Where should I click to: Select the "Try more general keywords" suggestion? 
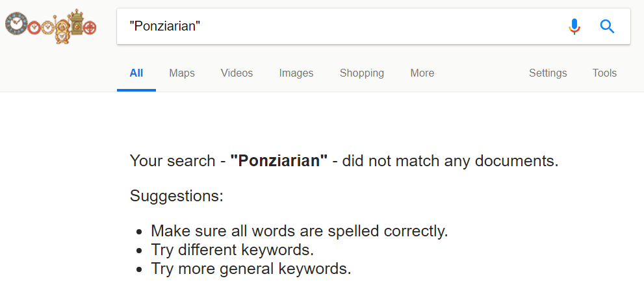point(251,269)
